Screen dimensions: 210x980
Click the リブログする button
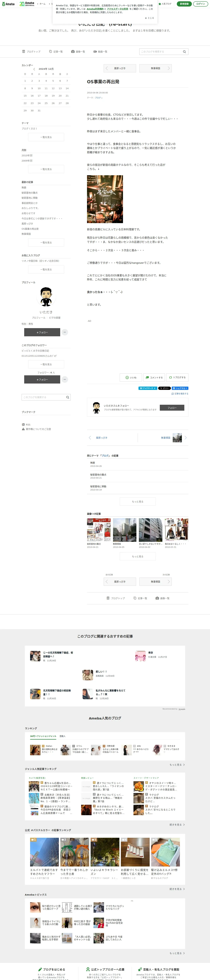tap(177, 377)
